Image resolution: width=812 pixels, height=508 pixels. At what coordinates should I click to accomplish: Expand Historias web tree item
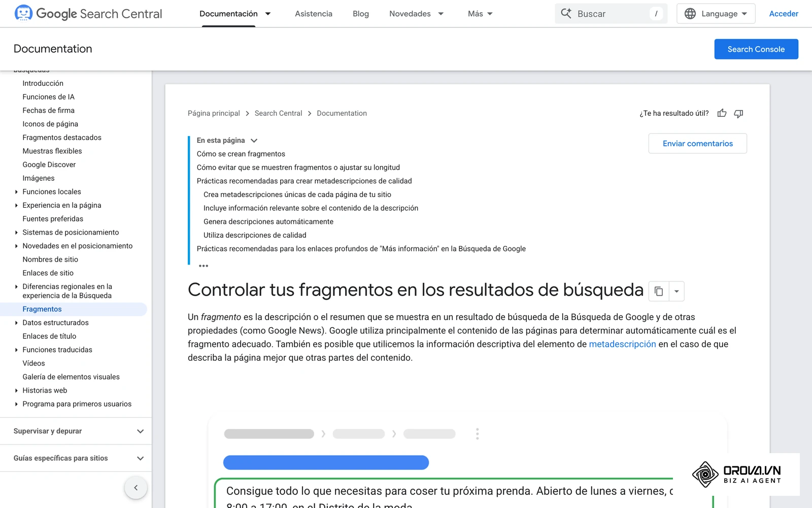16,391
